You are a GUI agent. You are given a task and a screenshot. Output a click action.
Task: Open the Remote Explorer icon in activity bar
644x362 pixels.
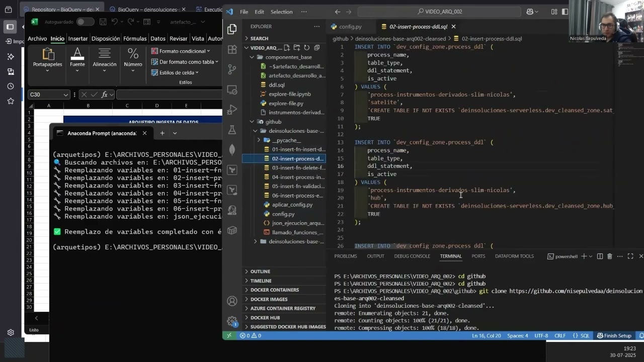coord(232,89)
